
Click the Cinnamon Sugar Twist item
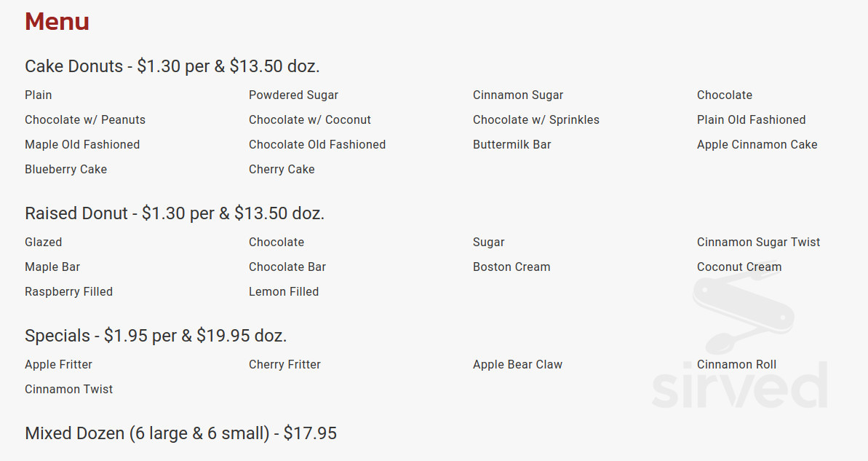tap(758, 242)
